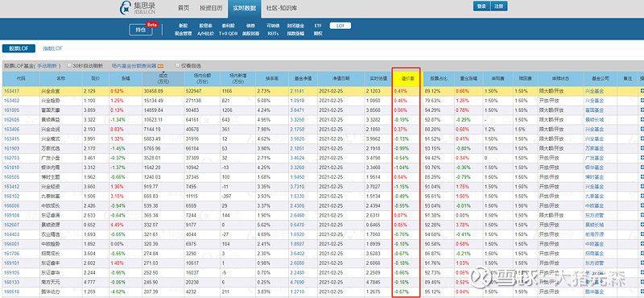This screenshot has height=298, width=644.
Task: Select ETF in the data submenu
Action: coord(318,26)
